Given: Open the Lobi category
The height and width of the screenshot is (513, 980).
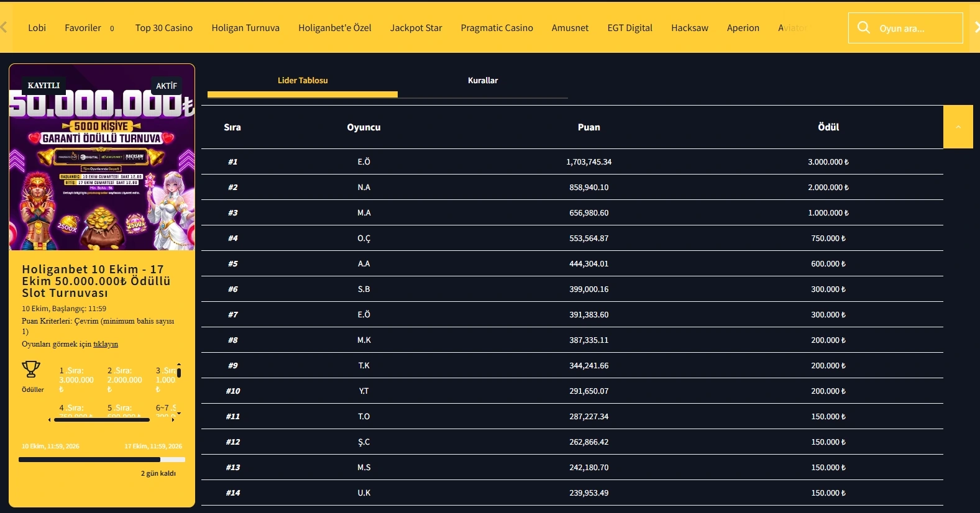Looking at the screenshot, I should tap(37, 28).
